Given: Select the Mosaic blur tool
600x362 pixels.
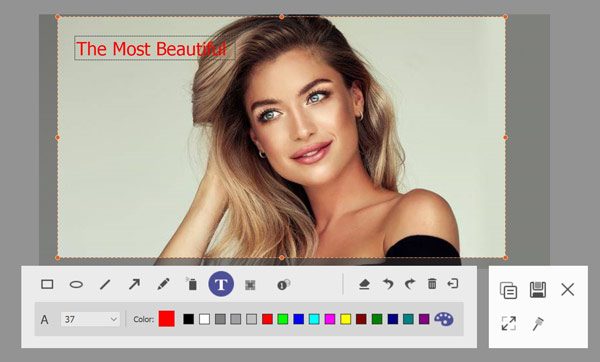Looking at the screenshot, I should [x=250, y=285].
